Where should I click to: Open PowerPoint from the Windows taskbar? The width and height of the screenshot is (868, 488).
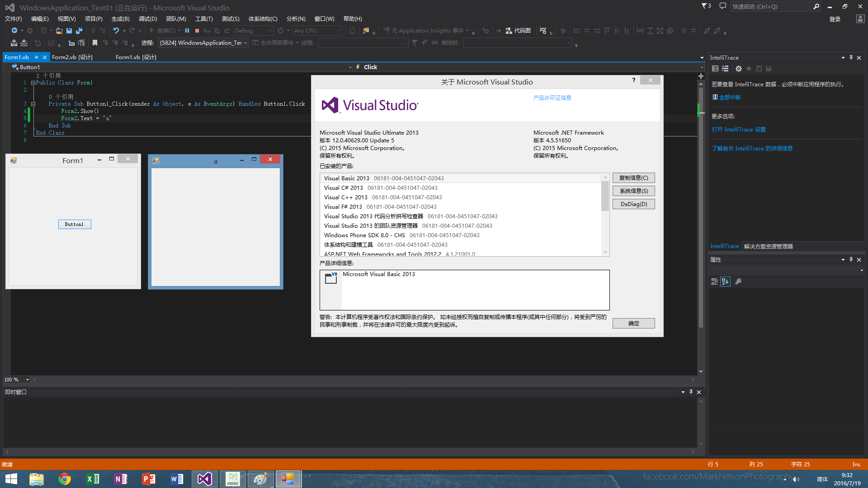149,479
